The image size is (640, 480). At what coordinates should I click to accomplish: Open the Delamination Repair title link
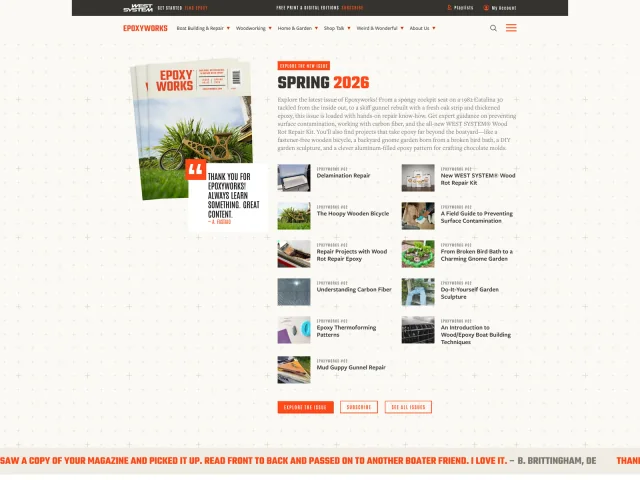coord(343,176)
